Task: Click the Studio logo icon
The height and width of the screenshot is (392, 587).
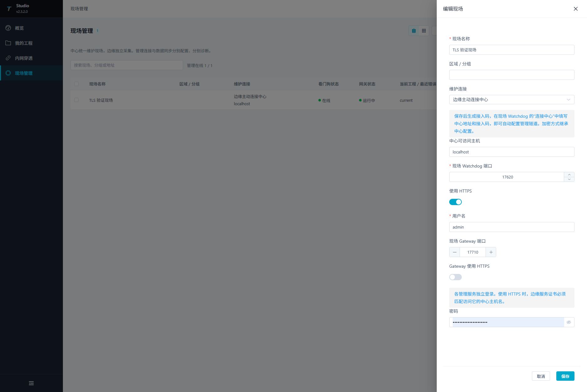Action: pos(9,8)
